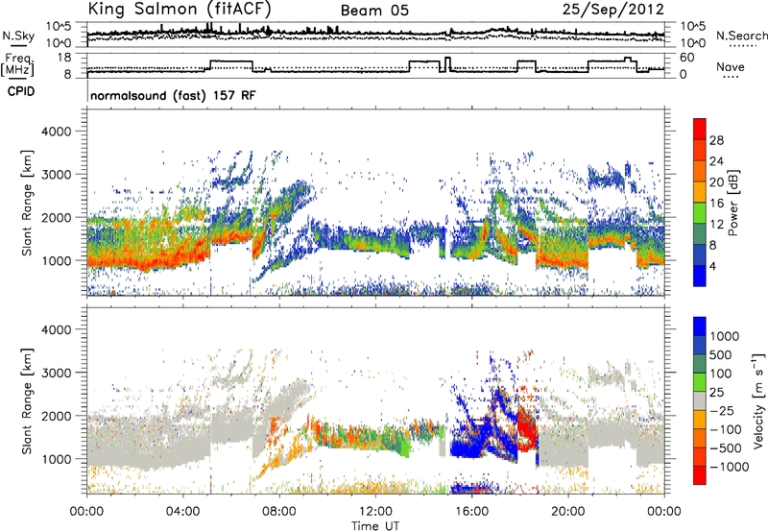Image resolution: width=768 pixels, height=532 pixels.
Task: Click the "-1000" velocity color bar label
Action: pos(729,467)
